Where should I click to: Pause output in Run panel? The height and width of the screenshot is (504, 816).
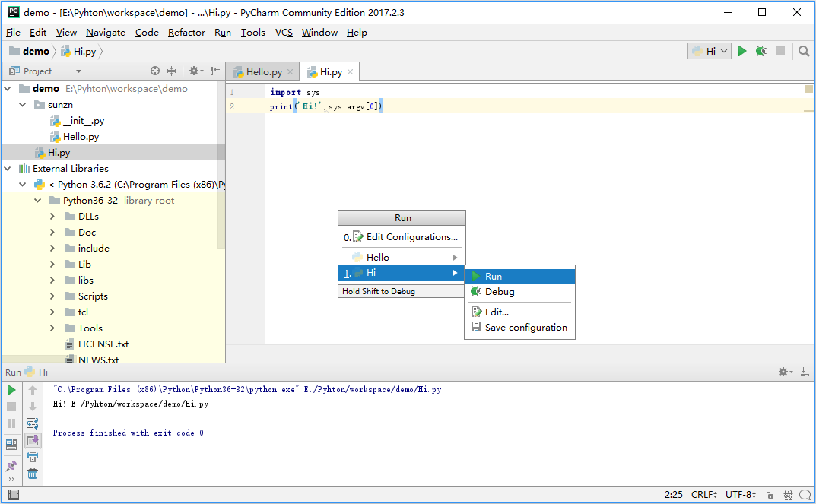pos(11,423)
